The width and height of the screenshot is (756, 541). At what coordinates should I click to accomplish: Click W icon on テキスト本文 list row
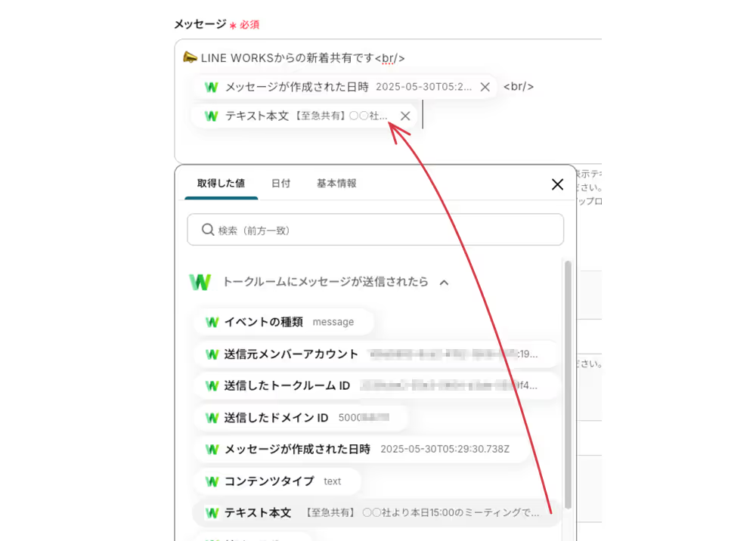(x=212, y=513)
